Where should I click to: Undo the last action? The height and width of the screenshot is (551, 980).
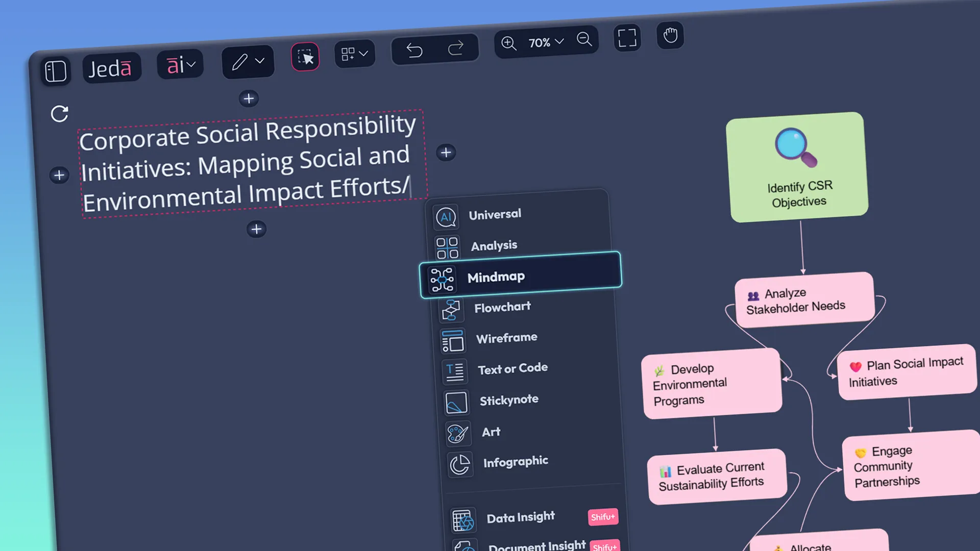[415, 51]
